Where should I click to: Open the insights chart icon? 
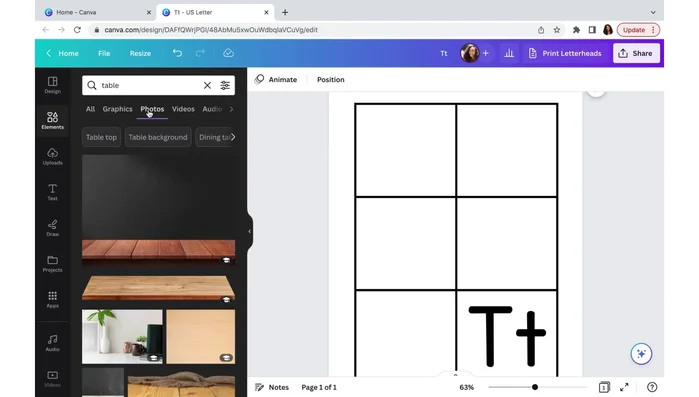point(509,53)
